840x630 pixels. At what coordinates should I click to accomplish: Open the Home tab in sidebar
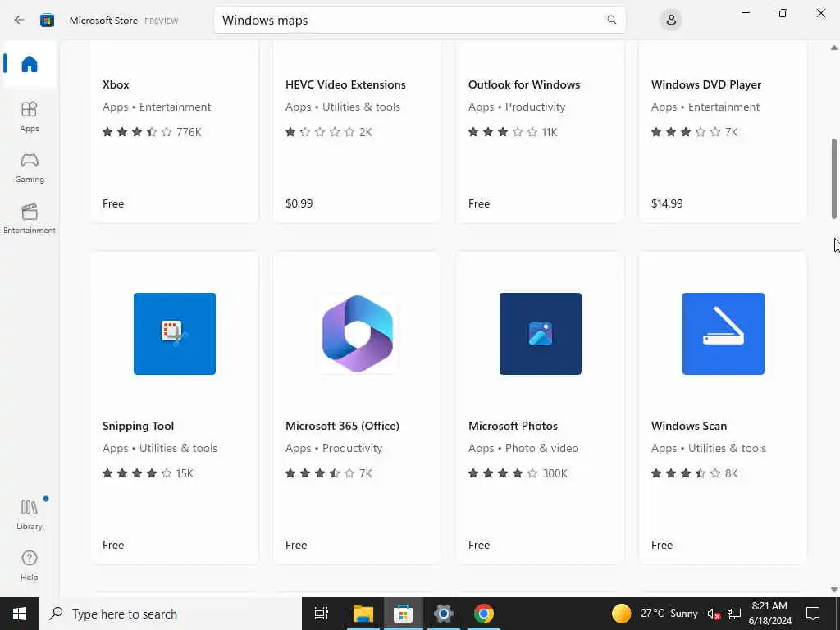click(x=30, y=64)
